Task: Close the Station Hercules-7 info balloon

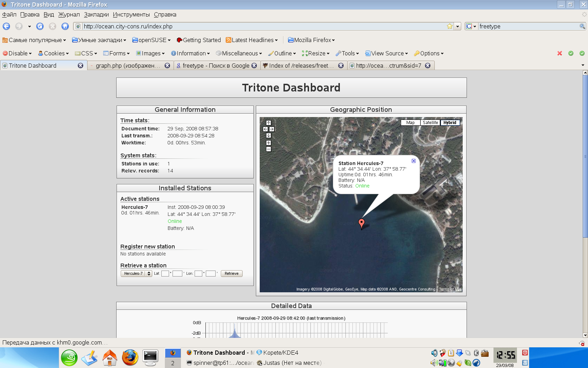Action: pos(413,161)
